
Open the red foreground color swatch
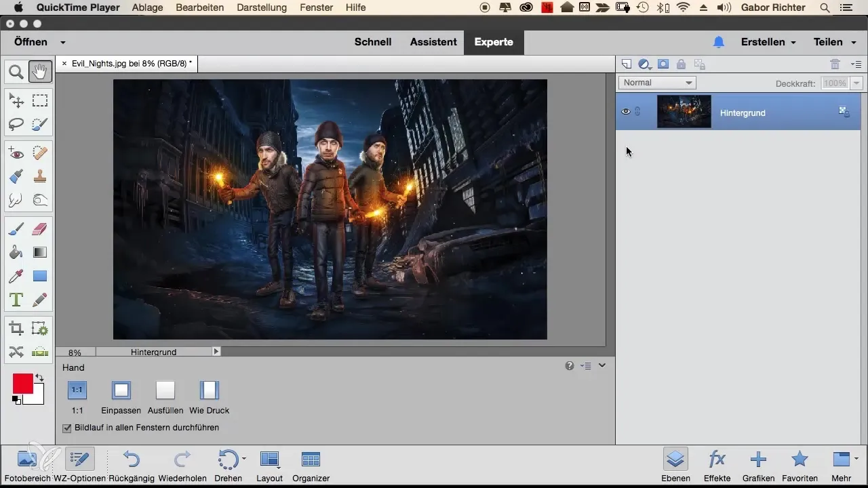pos(22,384)
